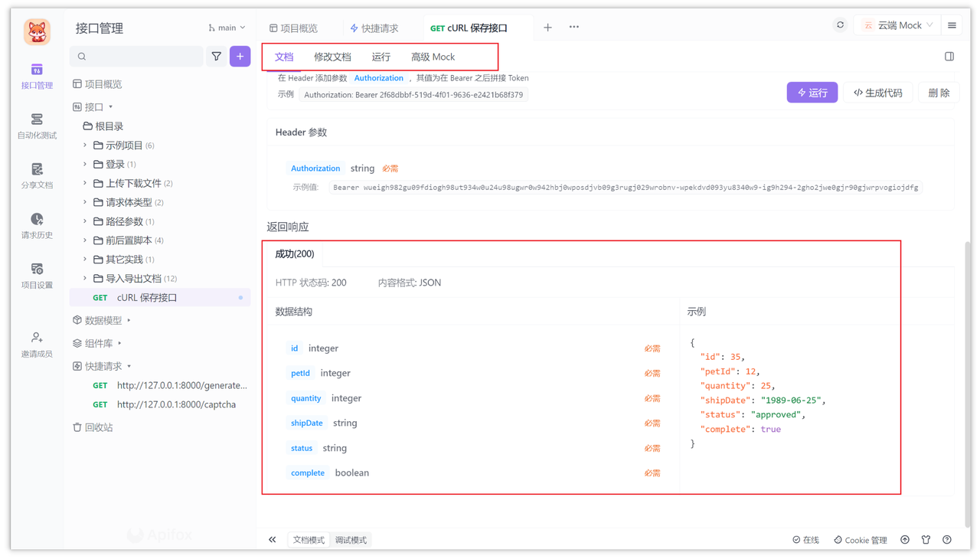Click the complete field name
Image resolution: width=980 pixels, height=559 pixels.
pyautogui.click(x=308, y=472)
